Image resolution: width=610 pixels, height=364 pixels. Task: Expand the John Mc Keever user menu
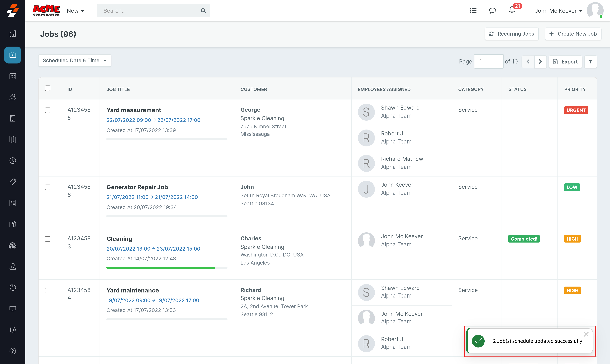pos(558,11)
